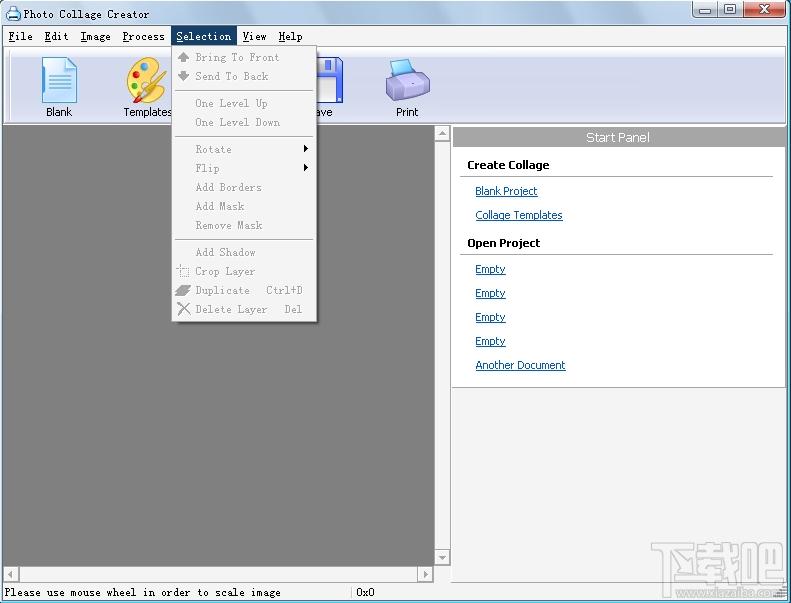Open the Image menu
Viewport: 791px width, 603px height.
point(95,36)
